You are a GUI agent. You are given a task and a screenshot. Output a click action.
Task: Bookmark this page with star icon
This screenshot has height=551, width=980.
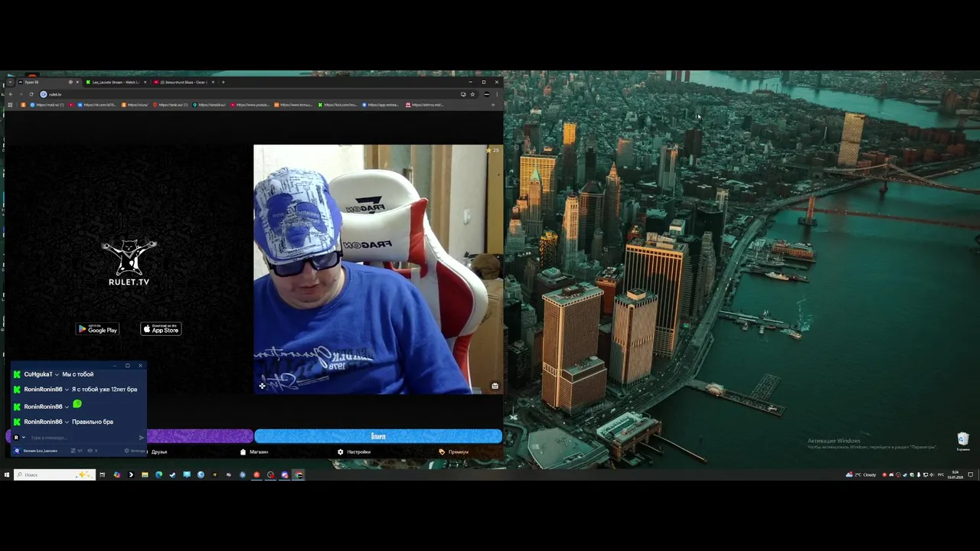[x=472, y=94]
